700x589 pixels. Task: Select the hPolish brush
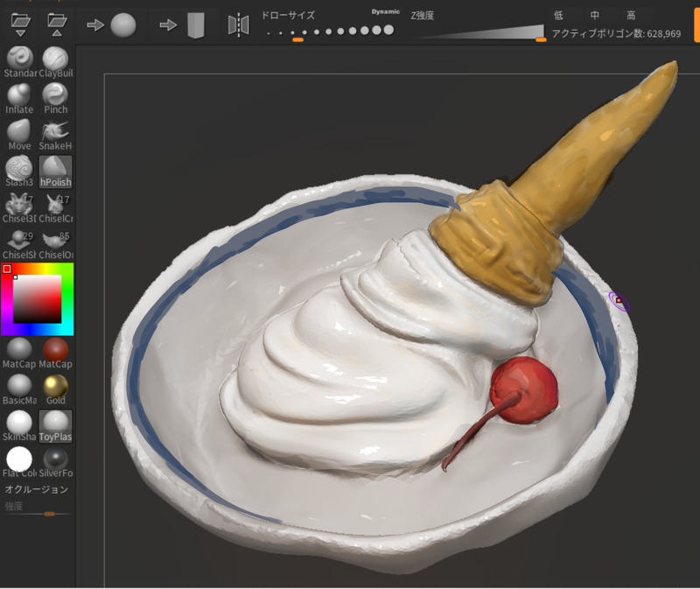click(55, 172)
